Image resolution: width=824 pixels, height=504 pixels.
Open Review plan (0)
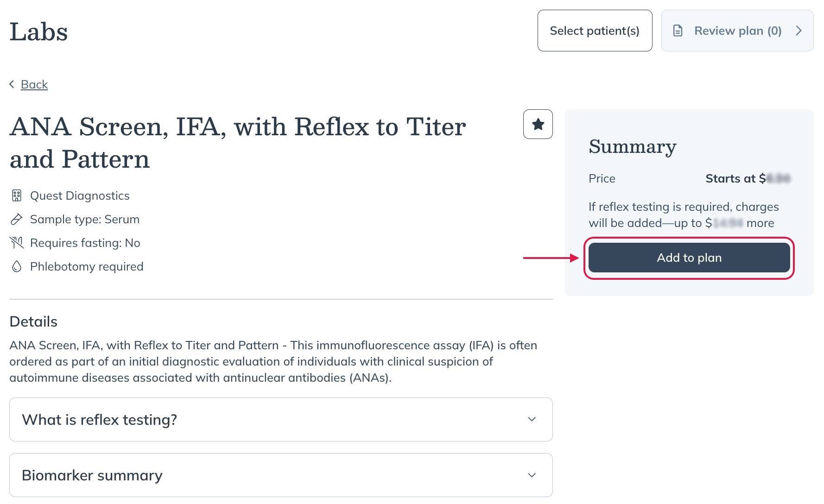tap(737, 31)
